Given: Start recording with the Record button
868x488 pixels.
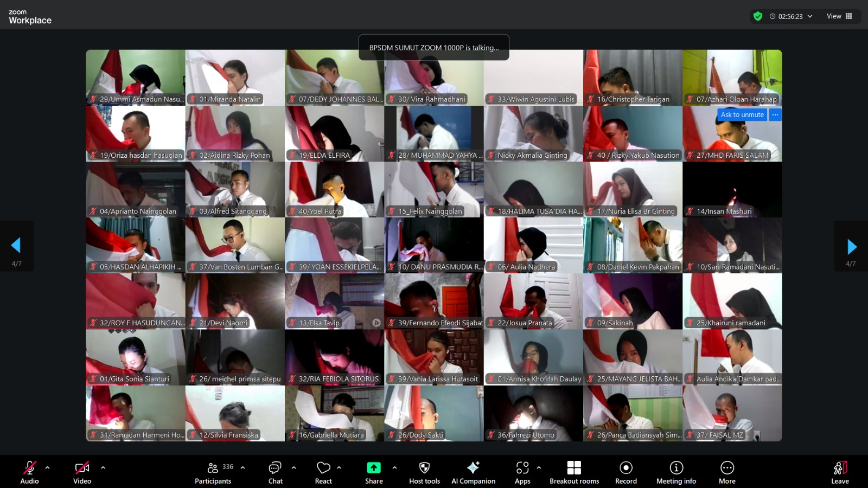Looking at the screenshot, I should click(x=626, y=472).
